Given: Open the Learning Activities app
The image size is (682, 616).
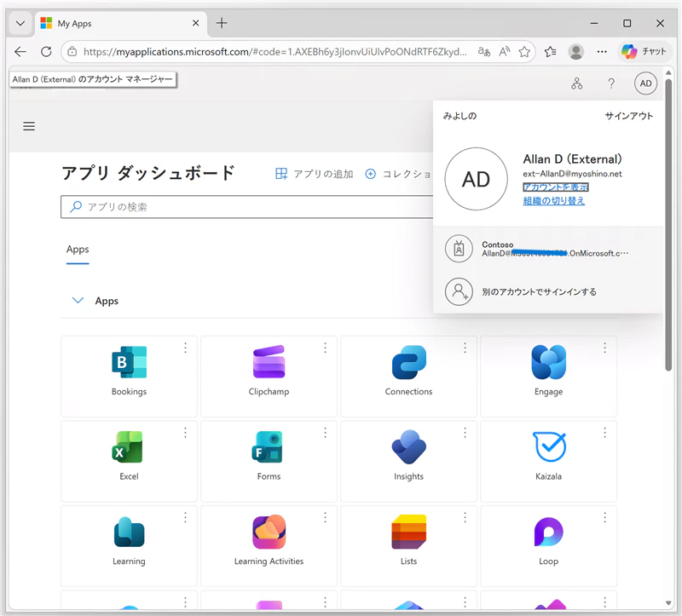Looking at the screenshot, I should (x=269, y=545).
